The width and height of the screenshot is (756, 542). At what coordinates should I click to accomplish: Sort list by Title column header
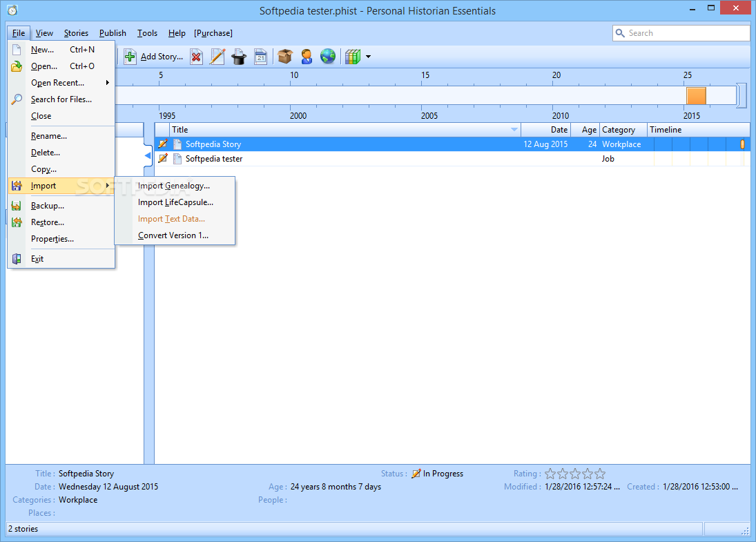(x=345, y=130)
